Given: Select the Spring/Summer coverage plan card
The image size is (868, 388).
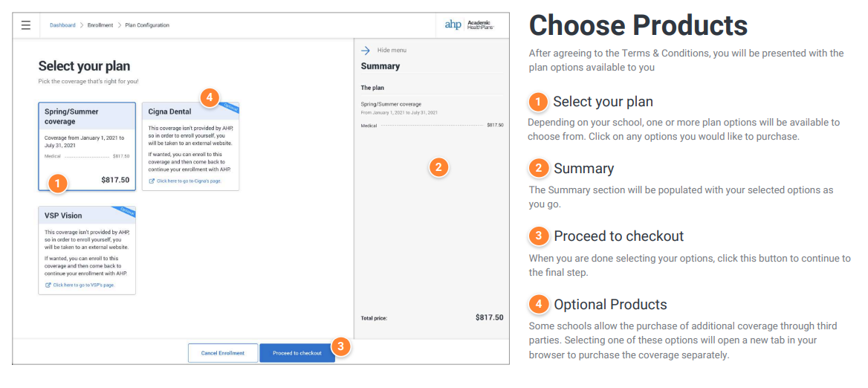Looking at the screenshot, I should [x=87, y=146].
